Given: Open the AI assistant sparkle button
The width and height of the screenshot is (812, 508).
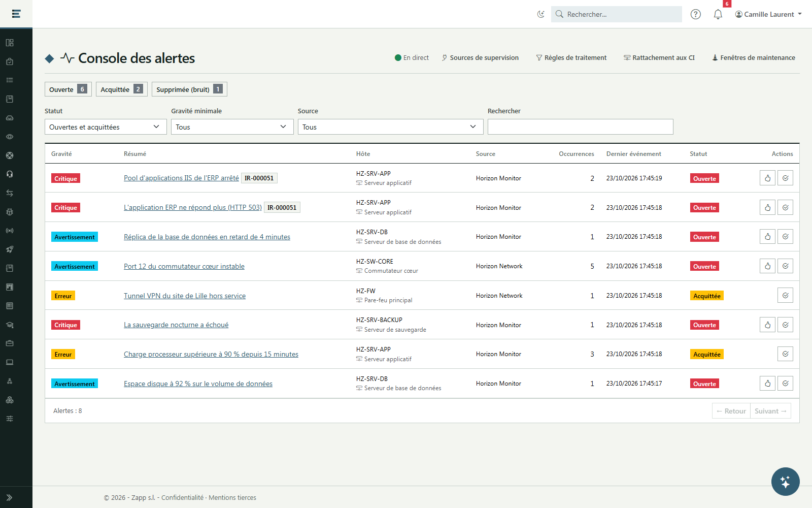Looking at the screenshot, I should point(785,482).
